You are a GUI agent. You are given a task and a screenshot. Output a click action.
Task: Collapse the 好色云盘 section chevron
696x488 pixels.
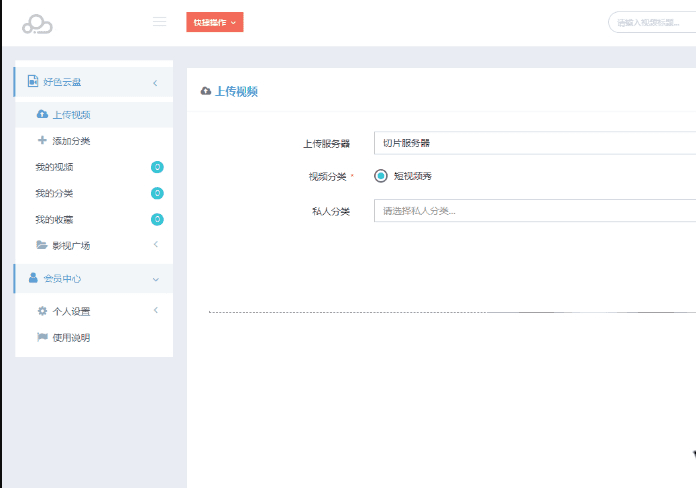tap(155, 83)
